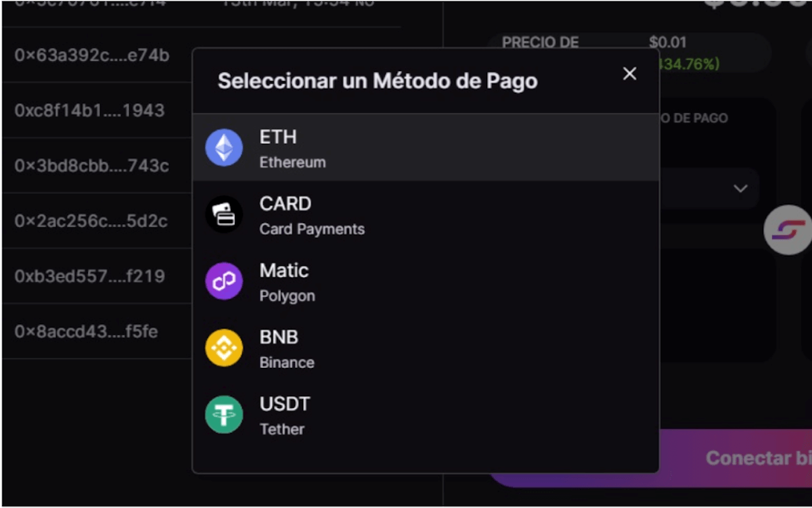Expand the payment currency dropdown chevron
The height and width of the screenshot is (508, 812).
tap(740, 189)
